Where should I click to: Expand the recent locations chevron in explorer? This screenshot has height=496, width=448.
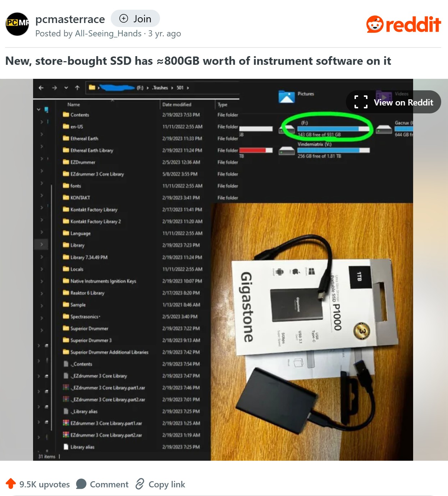point(66,87)
